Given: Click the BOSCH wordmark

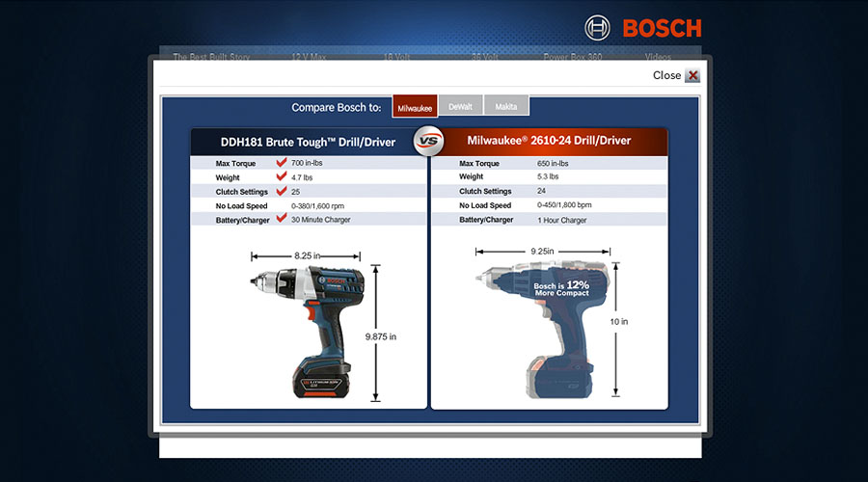Looking at the screenshot, I should click(662, 28).
